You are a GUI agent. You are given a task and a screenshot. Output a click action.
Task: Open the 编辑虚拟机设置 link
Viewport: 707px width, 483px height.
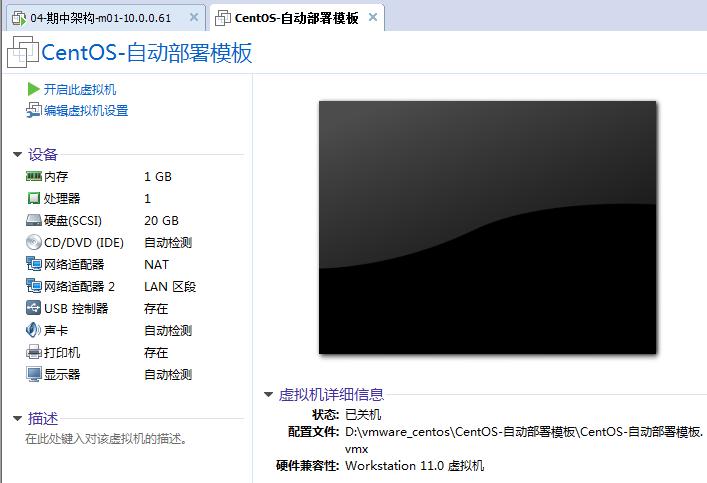[86, 110]
